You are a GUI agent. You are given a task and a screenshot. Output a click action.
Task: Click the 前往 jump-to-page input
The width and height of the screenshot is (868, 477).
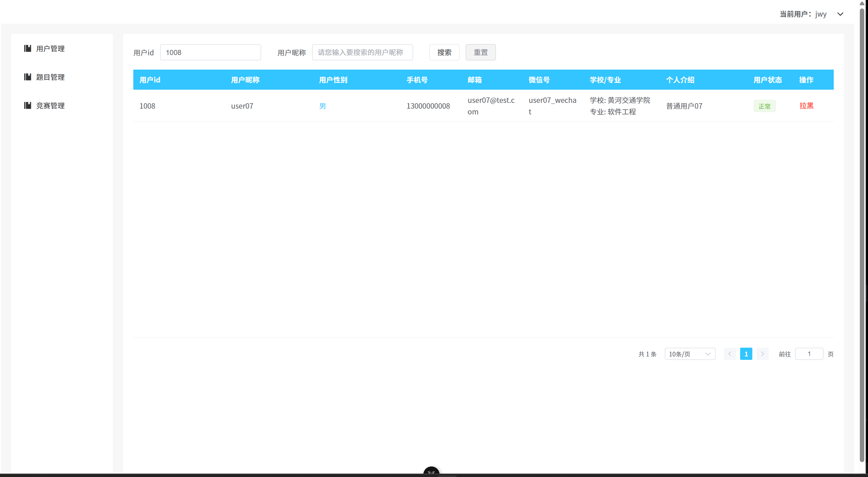tap(809, 354)
